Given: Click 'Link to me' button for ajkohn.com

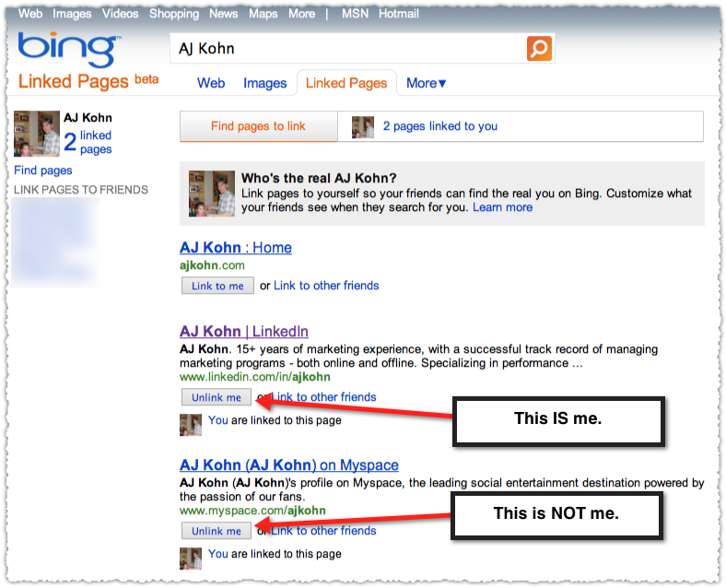Looking at the screenshot, I should (217, 286).
